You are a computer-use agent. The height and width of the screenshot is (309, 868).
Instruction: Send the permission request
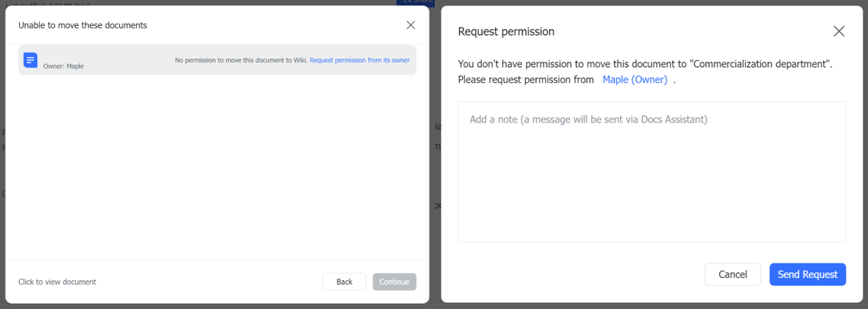pos(807,274)
